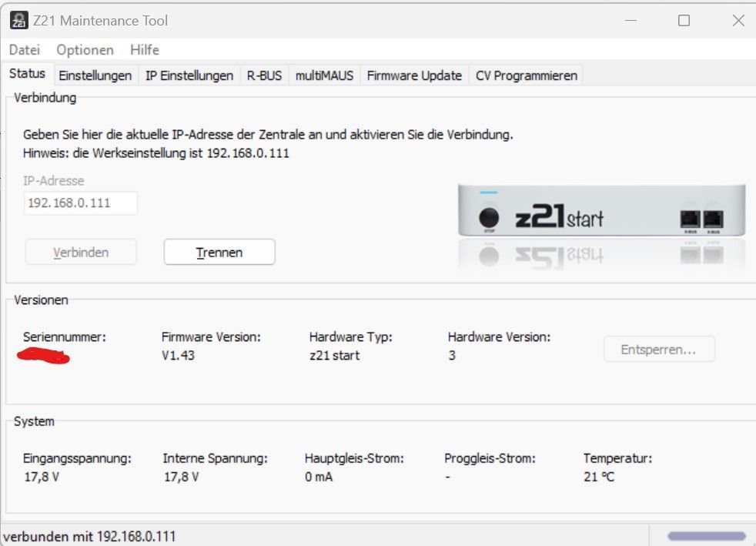
Task: Go to the Firmware Update tab
Action: (414, 75)
